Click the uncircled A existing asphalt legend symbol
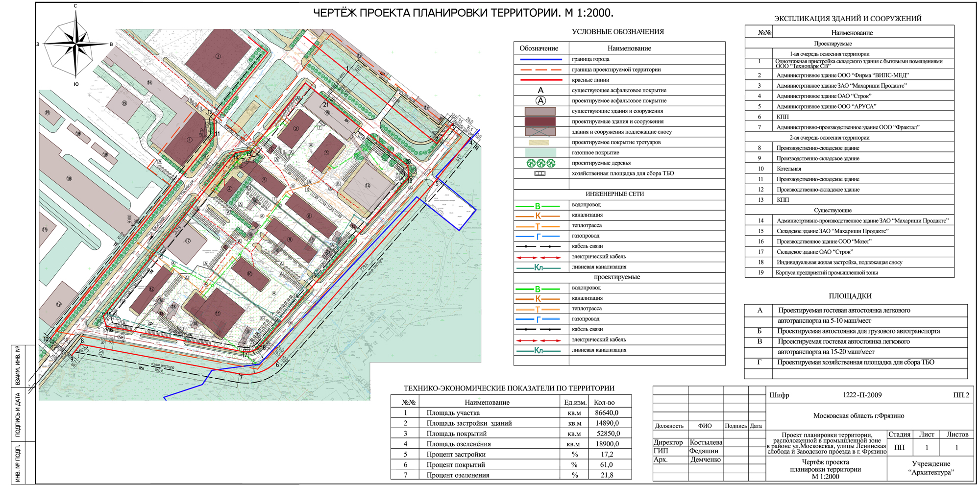Viewport: 980px width, 485px height. click(x=540, y=90)
